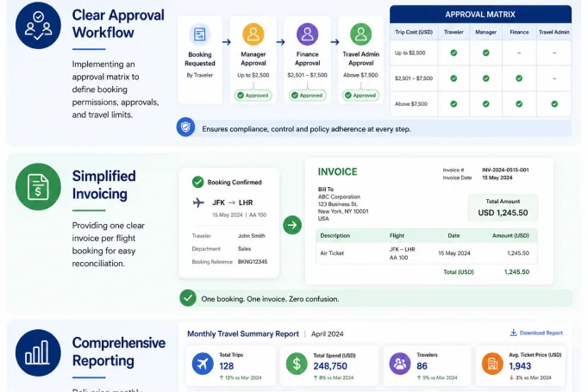Screen dimensions: 588x392
Task: Click the Total Spend dollar icon
Action: (x=297, y=364)
